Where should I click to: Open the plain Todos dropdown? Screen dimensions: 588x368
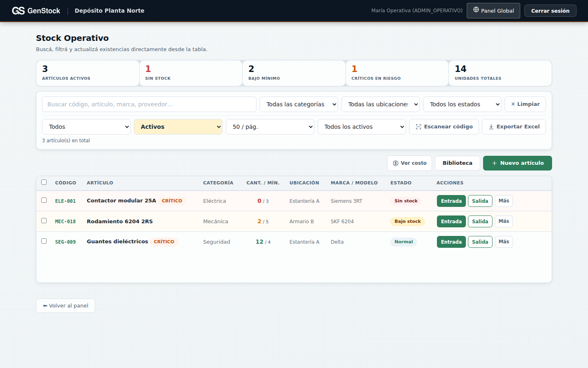point(86,127)
